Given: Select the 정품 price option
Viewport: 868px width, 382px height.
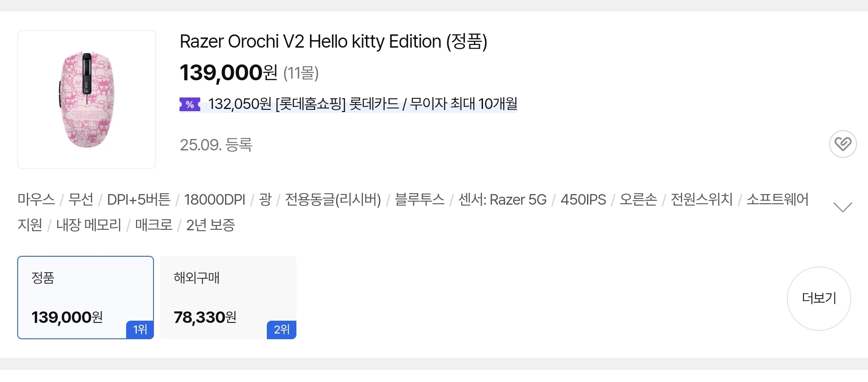Looking at the screenshot, I should 85,297.
